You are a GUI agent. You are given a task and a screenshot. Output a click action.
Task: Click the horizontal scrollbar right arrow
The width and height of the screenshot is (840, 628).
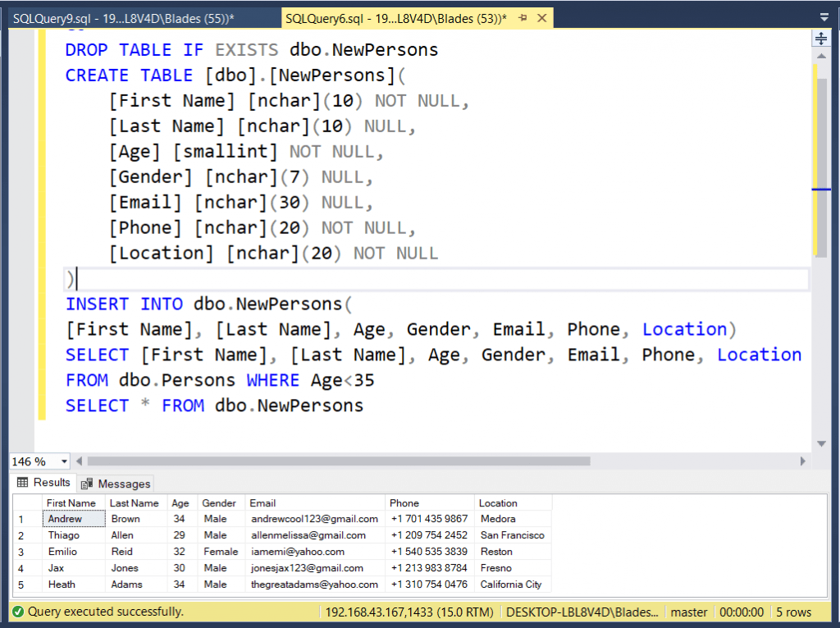(805, 461)
